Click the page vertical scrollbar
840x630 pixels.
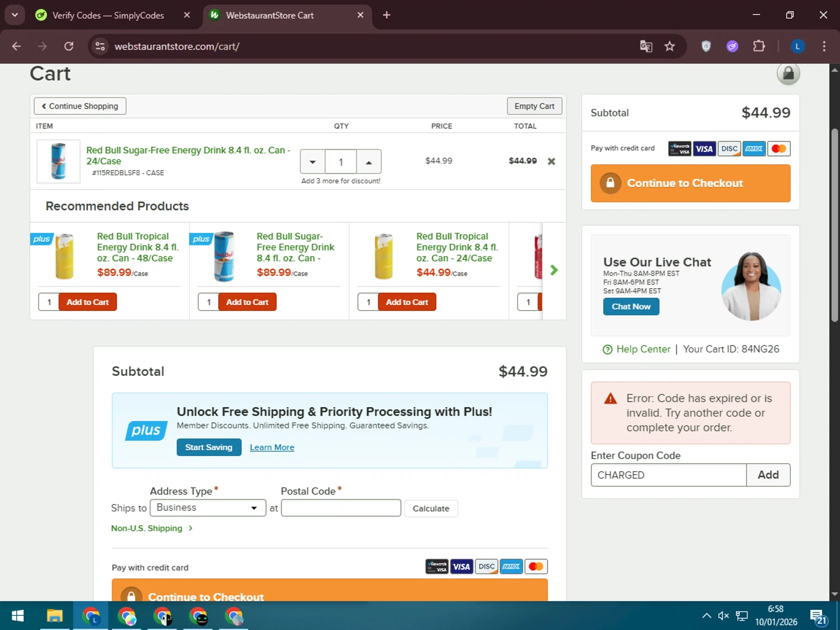click(x=834, y=224)
